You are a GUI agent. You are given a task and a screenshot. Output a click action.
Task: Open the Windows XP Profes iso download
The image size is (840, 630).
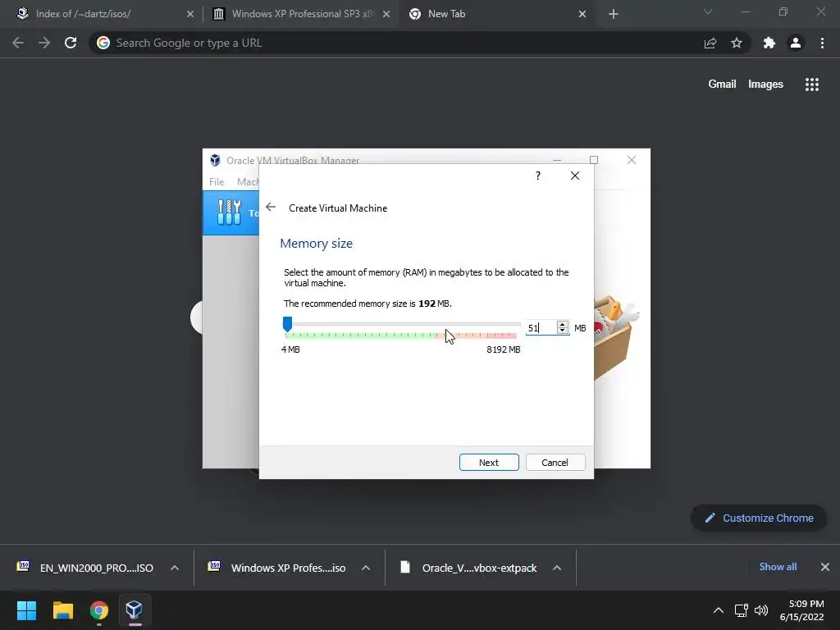[x=288, y=568]
